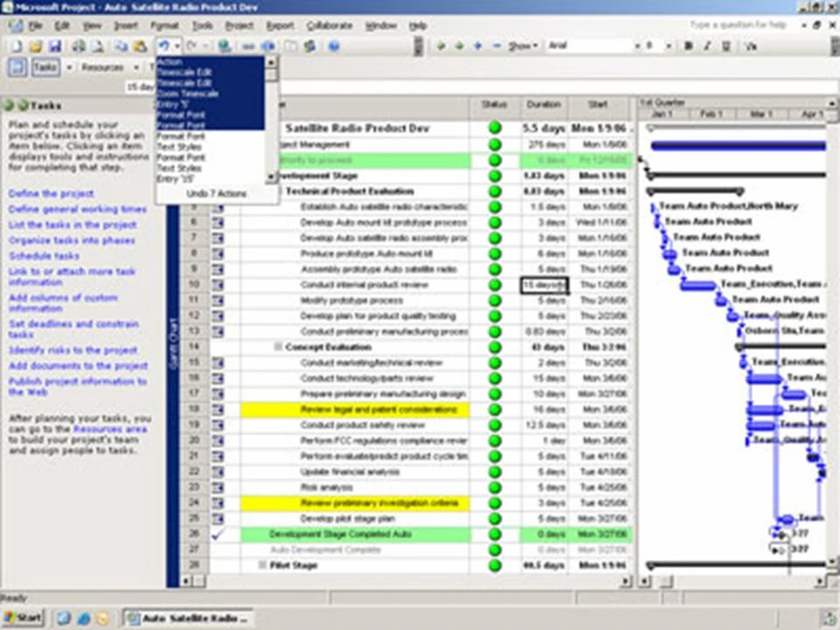The width and height of the screenshot is (840, 630).
Task: Open the Collaborate menu
Action: [330, 25]
